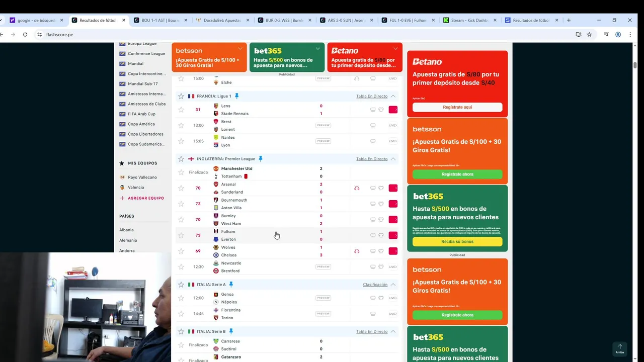Click AGREGAR EQUIPO in sidebar
The image size is (644, 362).
click(x=142, y=198)
